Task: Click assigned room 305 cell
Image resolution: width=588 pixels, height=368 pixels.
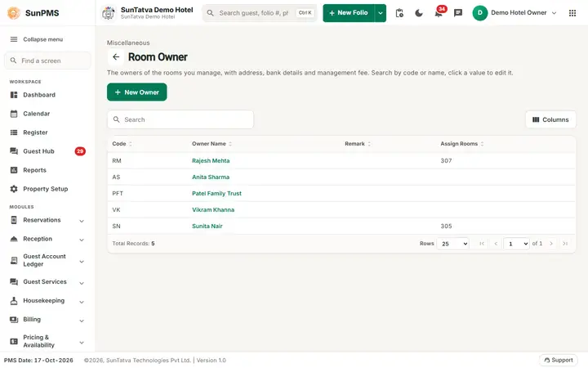Action: click(x=446, y=226)
